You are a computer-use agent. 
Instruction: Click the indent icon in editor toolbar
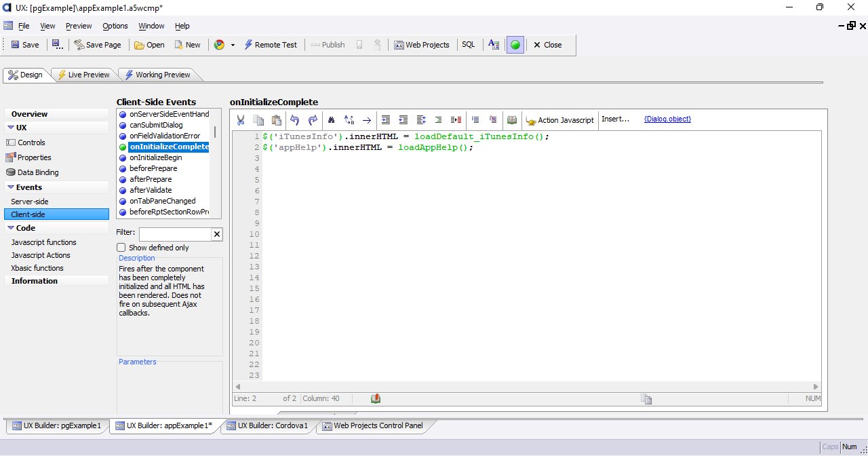[x=386, y=120]
